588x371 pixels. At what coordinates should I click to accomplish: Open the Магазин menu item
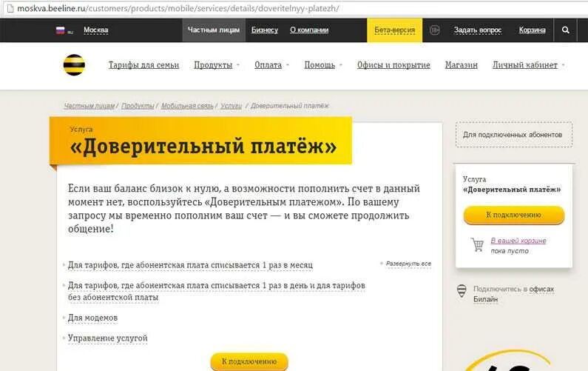(462, 65)
